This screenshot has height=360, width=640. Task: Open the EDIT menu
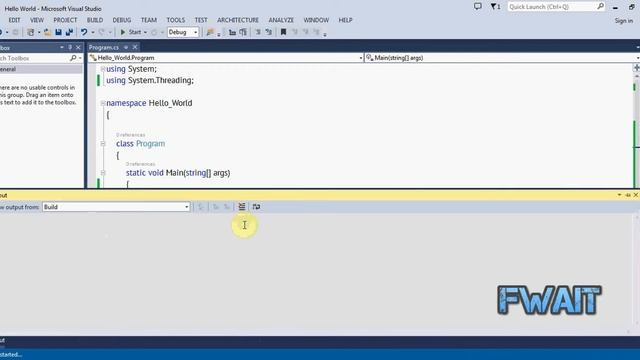(15, 20)
